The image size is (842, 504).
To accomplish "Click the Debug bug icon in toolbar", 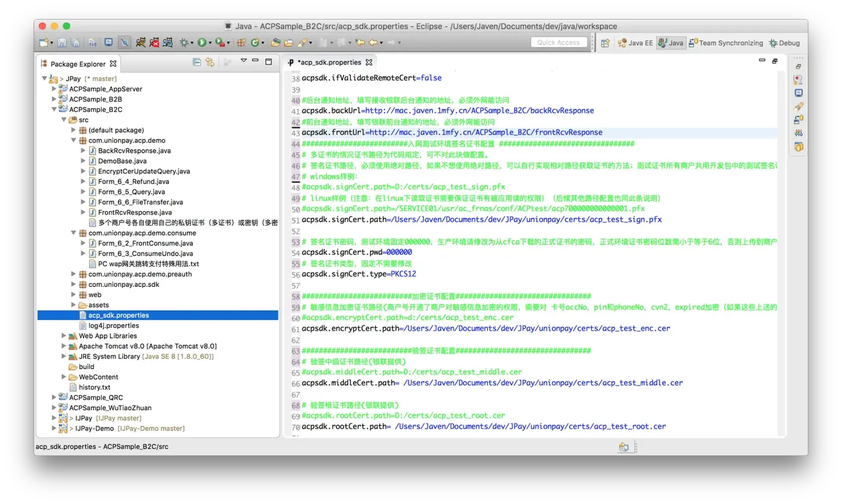I will point(184,43).
